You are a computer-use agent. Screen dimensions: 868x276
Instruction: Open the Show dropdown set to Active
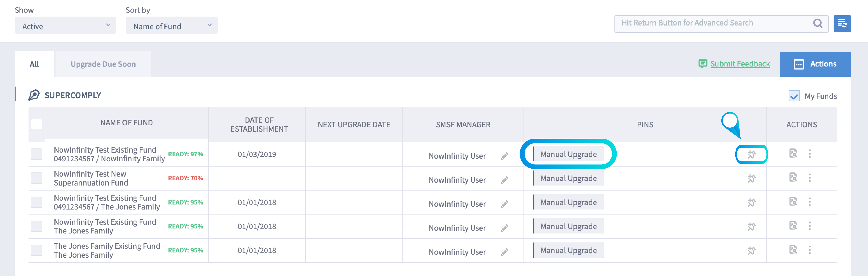(x=65, y=25)
